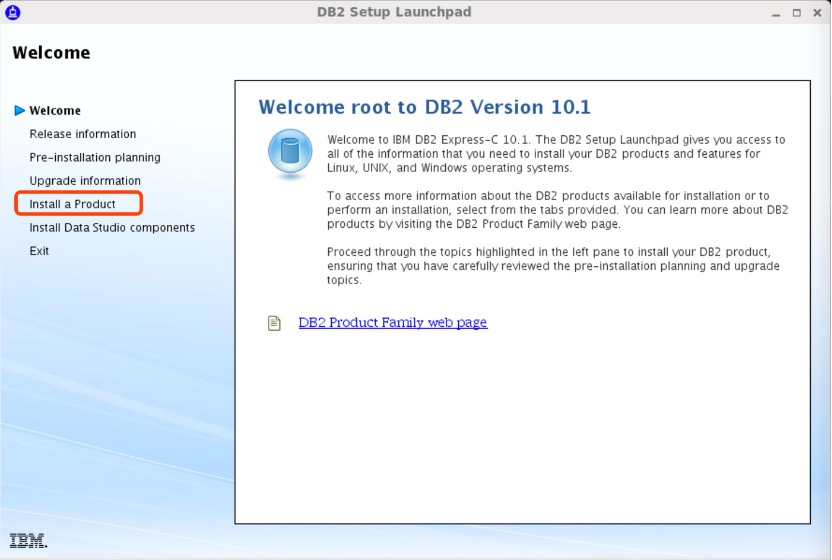832x560 pixels.
Task: Close the DB2 Setup Launchpad window
Action: coord(817,13)
